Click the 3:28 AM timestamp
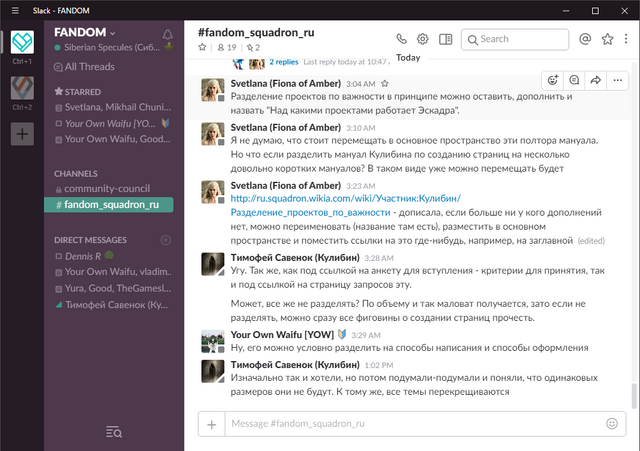 [x=379, y=258]
